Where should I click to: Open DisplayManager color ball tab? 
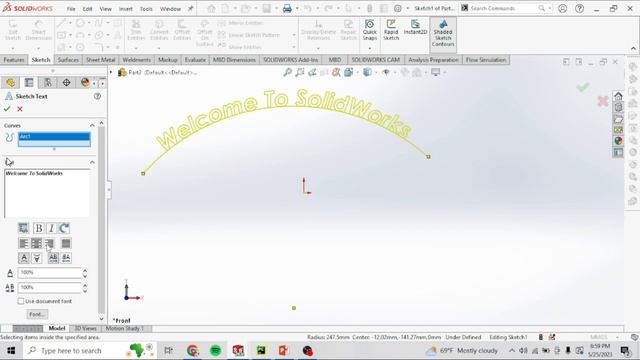[85, 83]
